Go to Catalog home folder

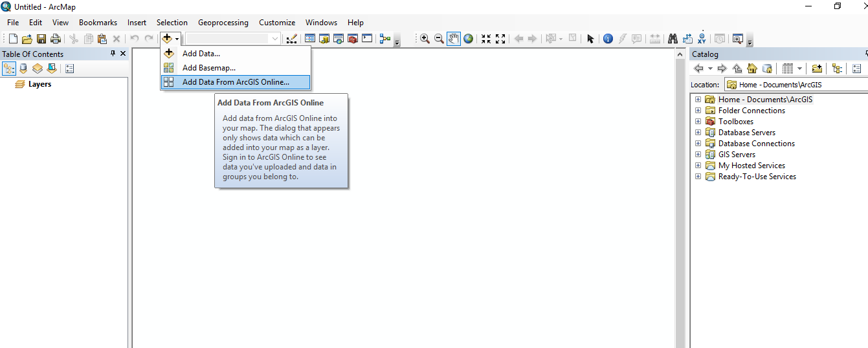click(x=752, y=69)
